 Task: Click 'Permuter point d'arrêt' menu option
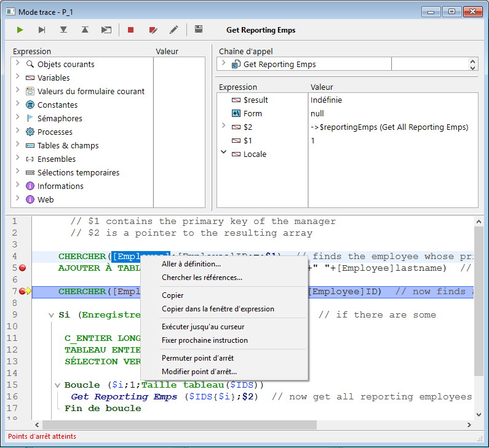pos(197,358)
